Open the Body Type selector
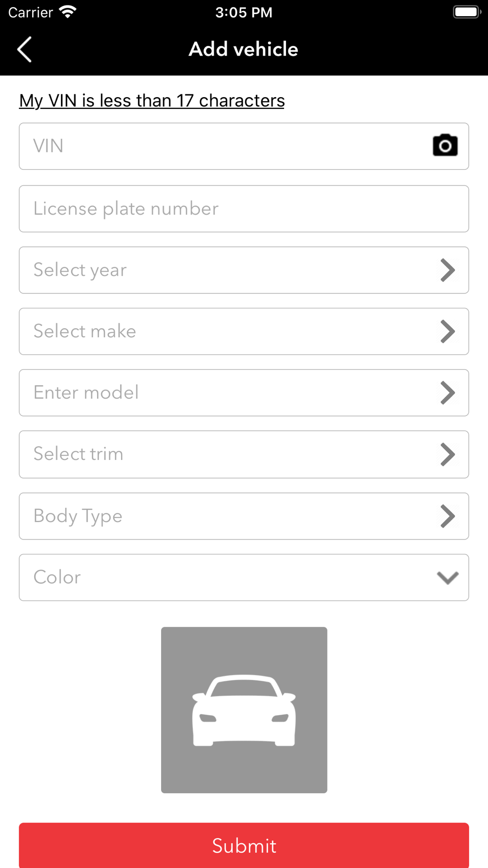The width and height of the screenshot is (488, 868). click(244, 516)
